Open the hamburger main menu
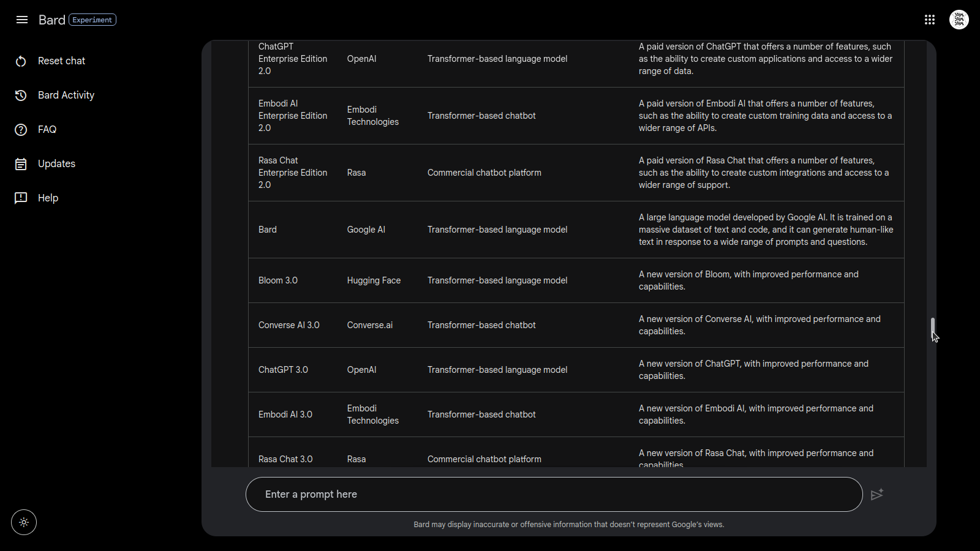The height and width of the screenshot is (551, 980). [22, 20]
